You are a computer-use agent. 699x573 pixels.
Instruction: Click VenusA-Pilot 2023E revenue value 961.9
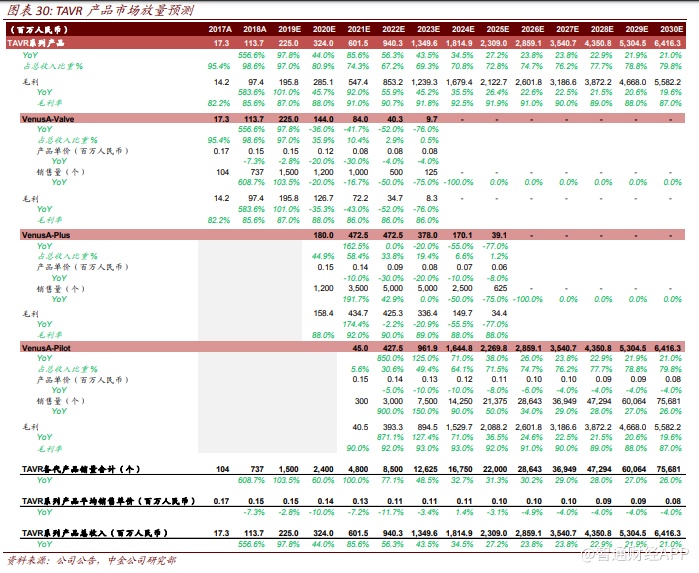click(x=428, y=348)
